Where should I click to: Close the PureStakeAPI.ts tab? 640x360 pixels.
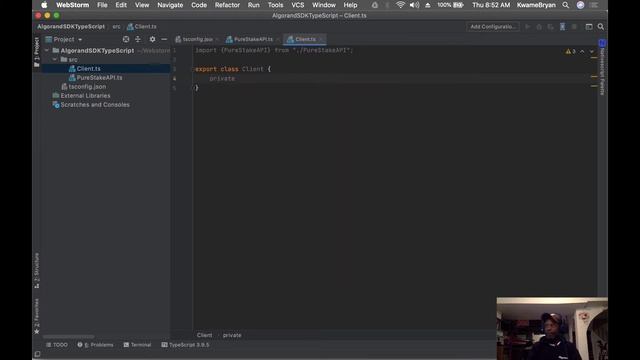click(x=278, y=40)
